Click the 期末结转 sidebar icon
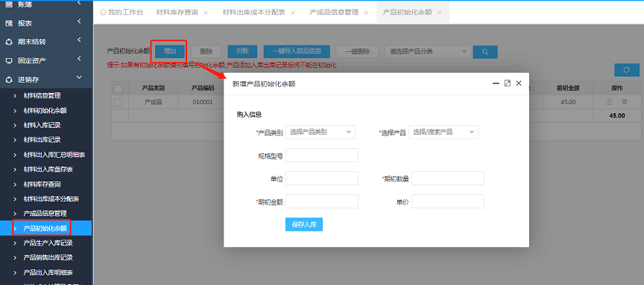 (x=9, y=42)
